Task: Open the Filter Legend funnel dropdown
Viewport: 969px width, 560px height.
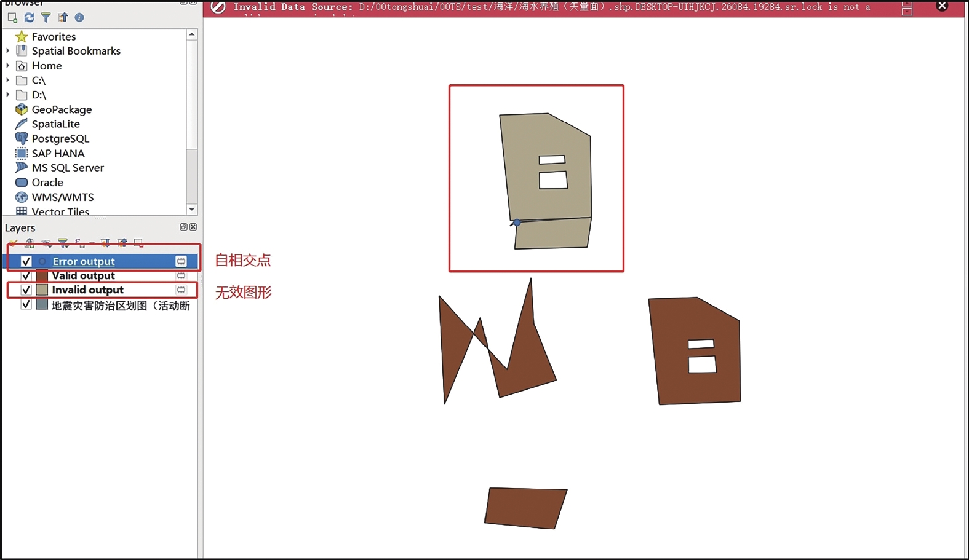Action: (63, 243)
